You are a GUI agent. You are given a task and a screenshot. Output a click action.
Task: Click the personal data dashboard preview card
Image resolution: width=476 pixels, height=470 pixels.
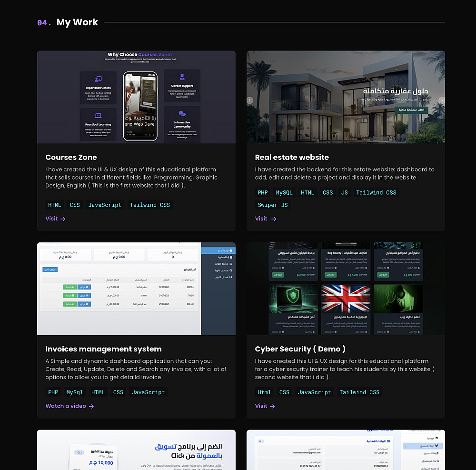[x=346, y=450]
